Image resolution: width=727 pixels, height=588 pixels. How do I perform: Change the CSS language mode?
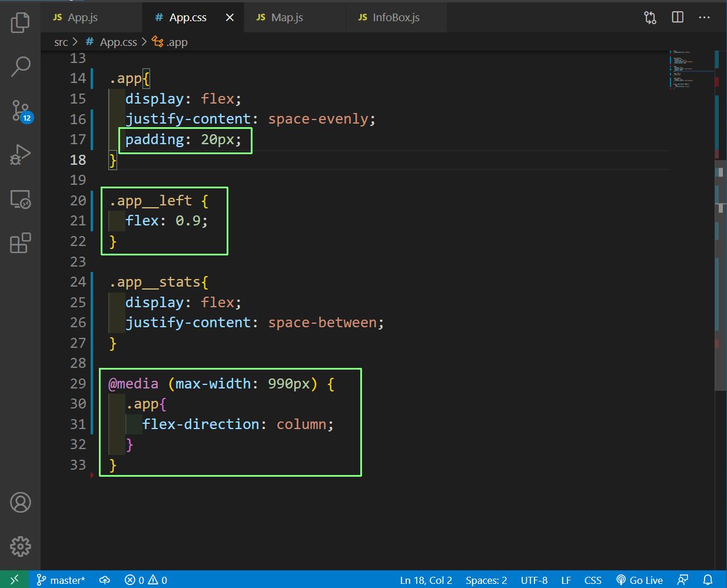(x=593, y=580)
